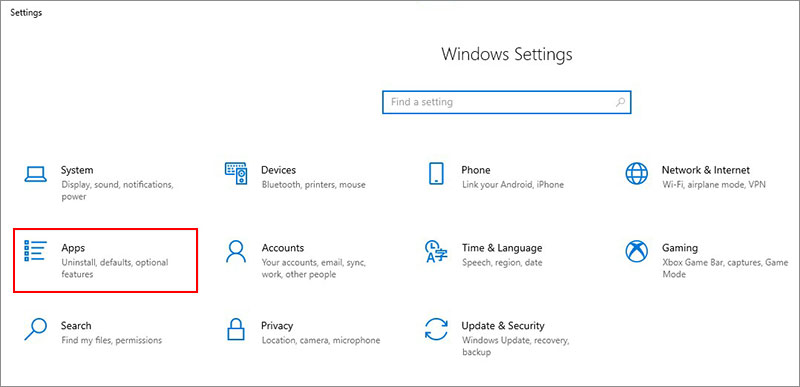Open Gaming settings label
800x387 pixels.
pos(680,248)
